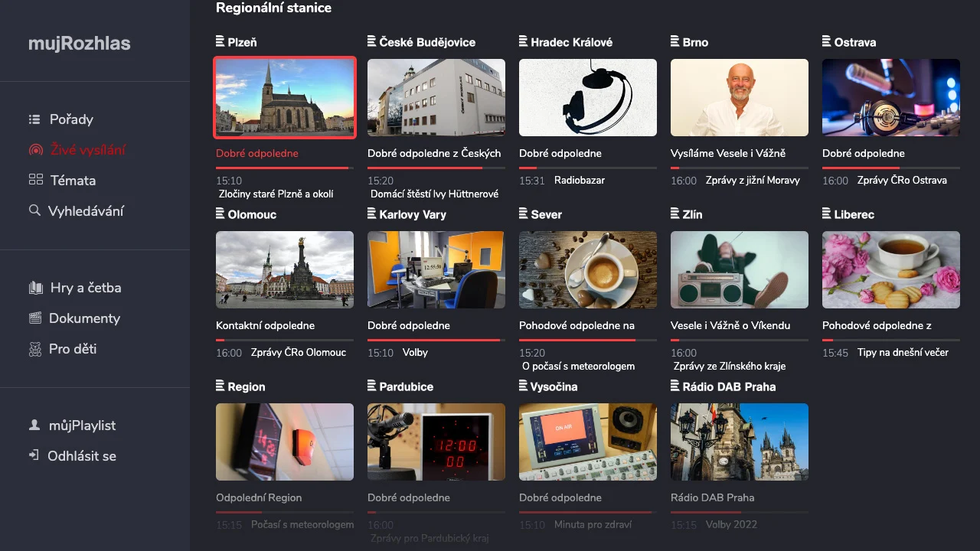This screenshot has height=551, width=980.
Task: Select the Živé vysílání broadcast icon
Action: (x=34, y=150)
